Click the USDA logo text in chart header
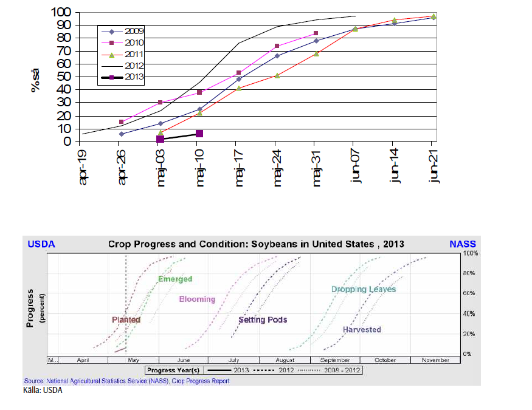 (40, 244)
